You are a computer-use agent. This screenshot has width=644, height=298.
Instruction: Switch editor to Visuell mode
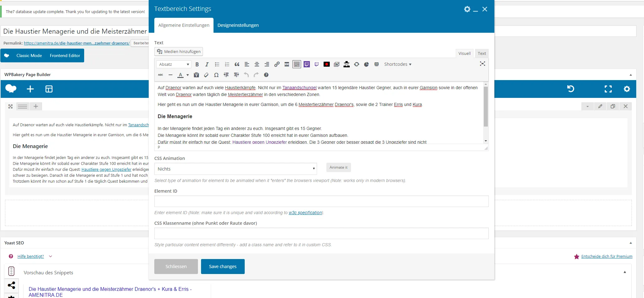[464, 53]
